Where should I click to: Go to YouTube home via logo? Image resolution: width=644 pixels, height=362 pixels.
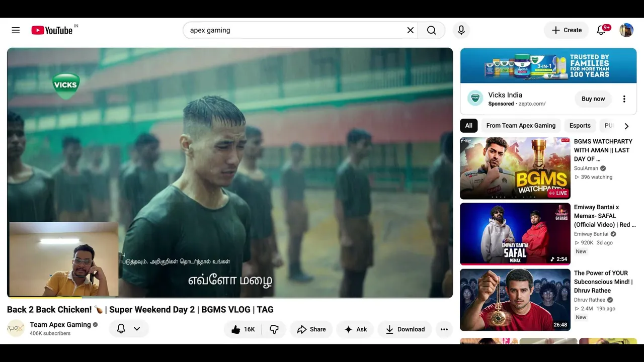coord(52,30)
